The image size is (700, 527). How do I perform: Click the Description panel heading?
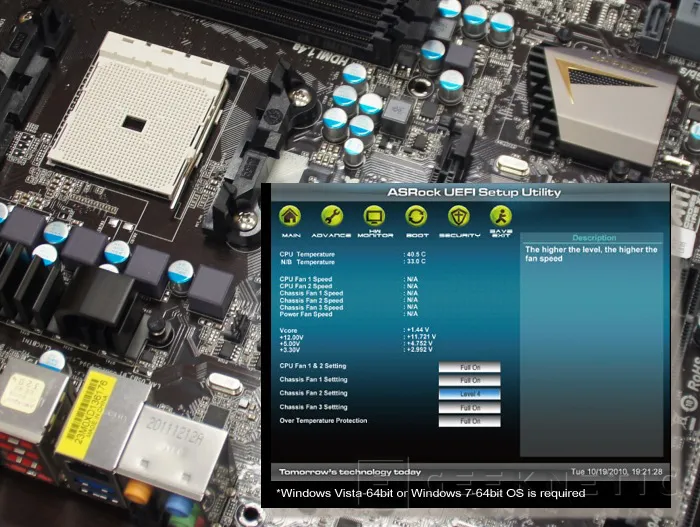point(594,238)
